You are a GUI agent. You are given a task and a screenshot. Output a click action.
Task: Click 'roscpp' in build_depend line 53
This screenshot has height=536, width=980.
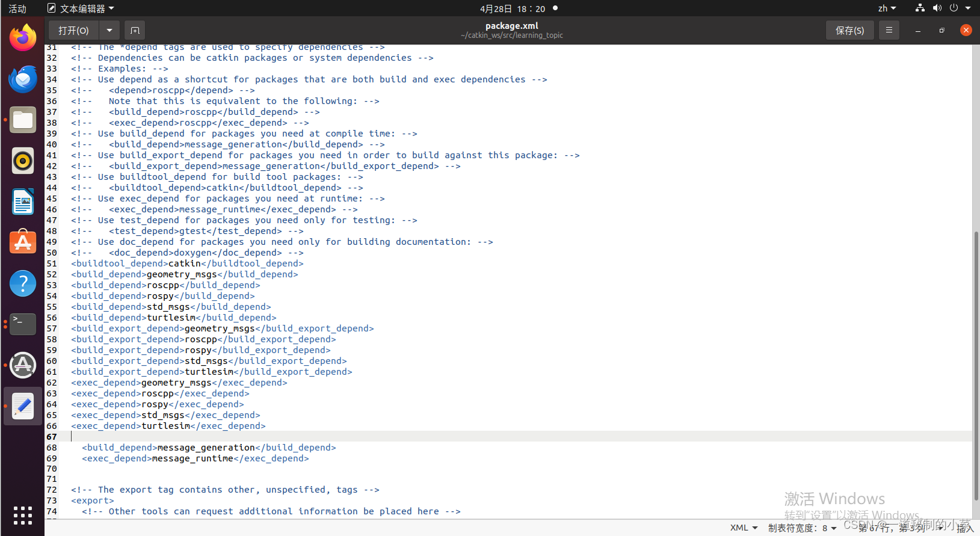(x=163, y=285)
